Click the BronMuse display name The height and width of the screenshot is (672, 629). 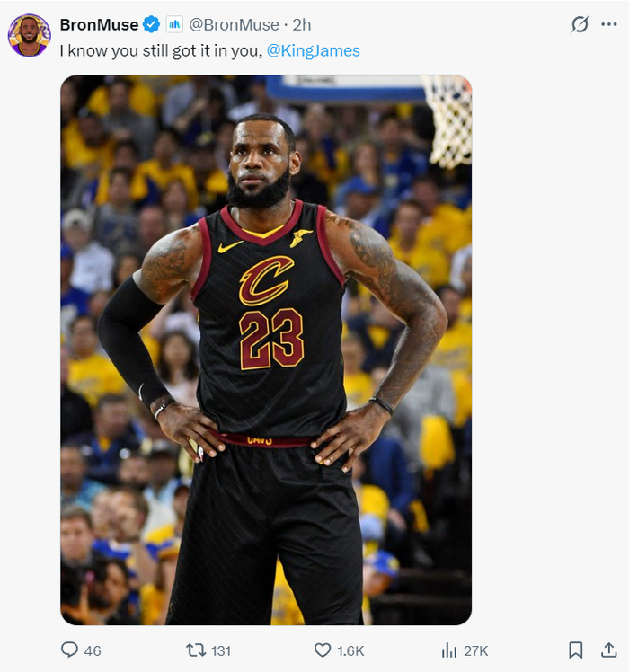(99, 24)
